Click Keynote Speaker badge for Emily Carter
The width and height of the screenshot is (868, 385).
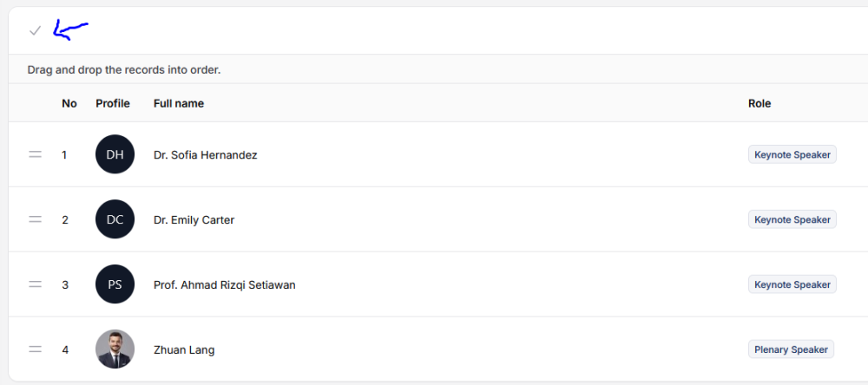click(x=792, y=219)
